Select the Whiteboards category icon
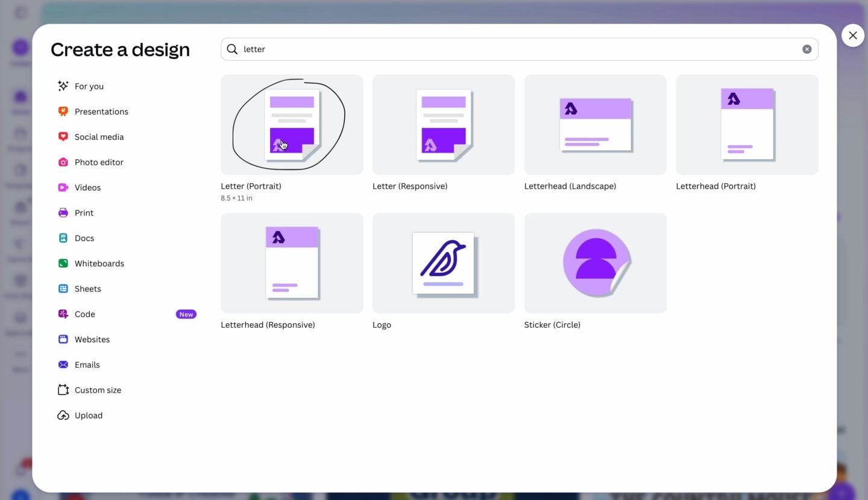Image resolution: width=868 pixels, height=500 pixels. (63, 264)
